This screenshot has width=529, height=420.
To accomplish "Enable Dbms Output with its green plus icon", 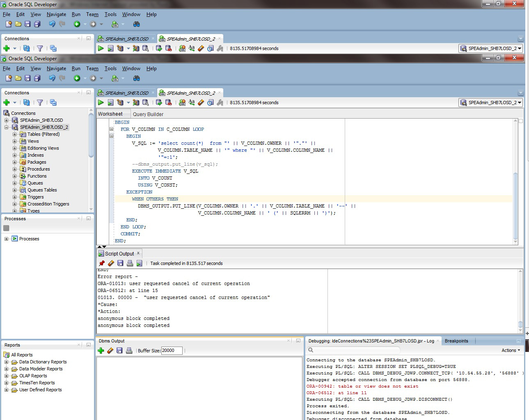I will click(101, 351).
